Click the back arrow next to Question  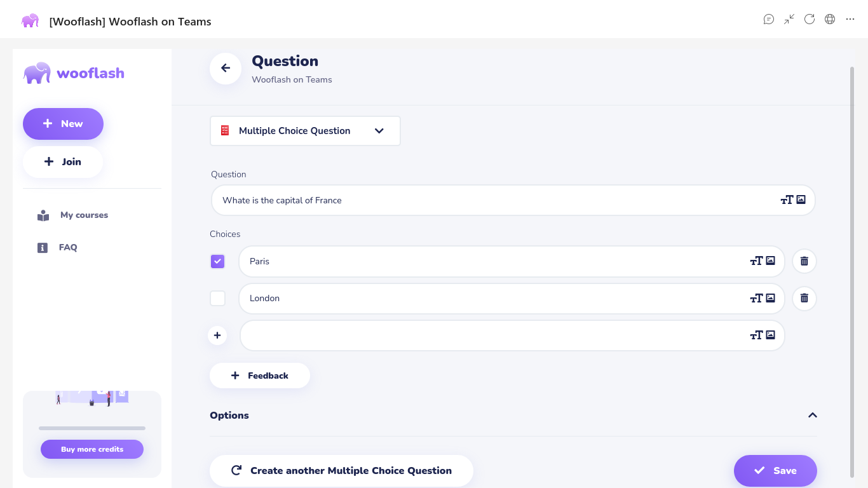[x=226, y=69]
